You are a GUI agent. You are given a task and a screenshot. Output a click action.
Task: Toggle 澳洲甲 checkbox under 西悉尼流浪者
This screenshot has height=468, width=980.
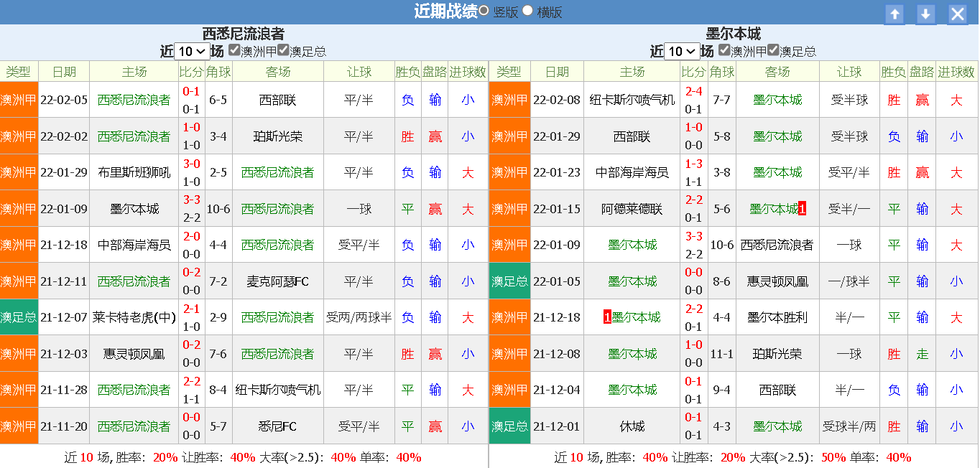(x=234, y=50)
